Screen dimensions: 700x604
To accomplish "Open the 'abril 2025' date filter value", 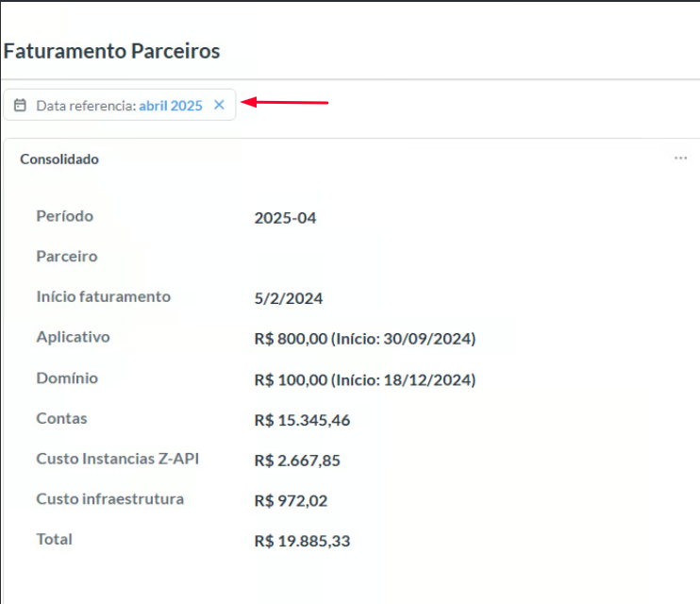I will 171,106.
